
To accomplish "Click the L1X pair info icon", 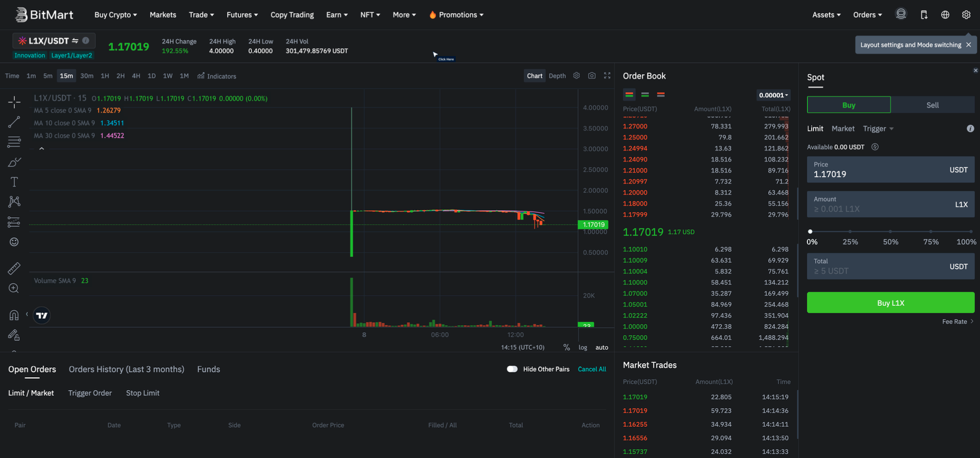I will [x=86, y=41].
